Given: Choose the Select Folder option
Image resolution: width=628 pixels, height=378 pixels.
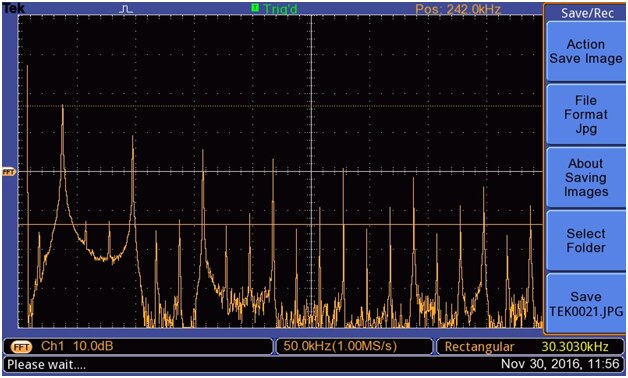Looking at the screenshot, I should [x=586, y=240].
